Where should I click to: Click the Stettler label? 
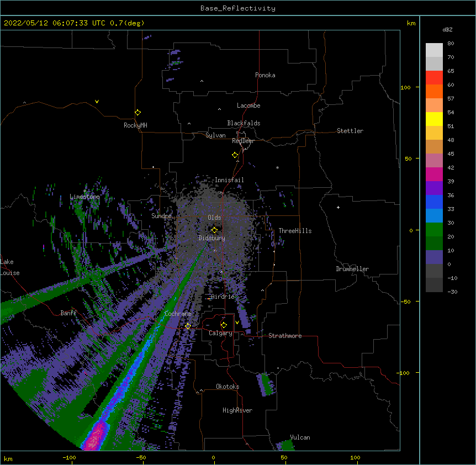click(350, 131)
